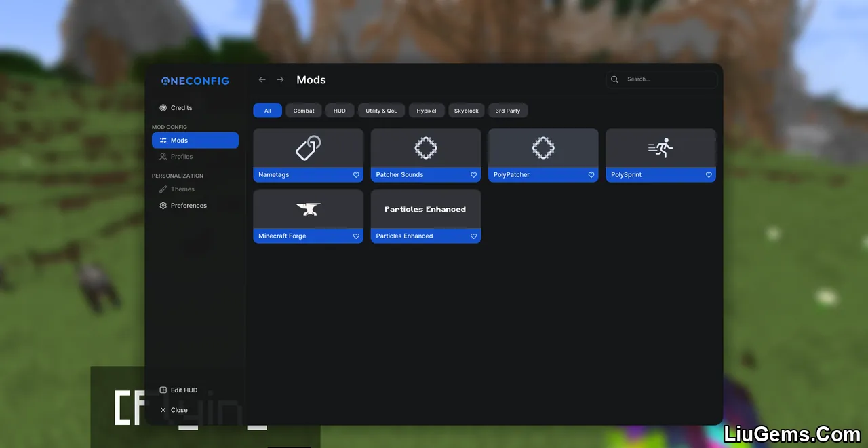The width and height of the screenshot is (868, 448).
Task: Filter mods by HUD category
Action: (340, 111)
